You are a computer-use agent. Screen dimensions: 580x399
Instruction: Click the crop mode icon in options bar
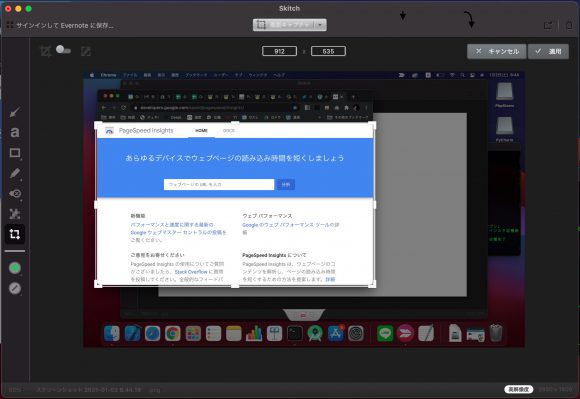(45, 51)
